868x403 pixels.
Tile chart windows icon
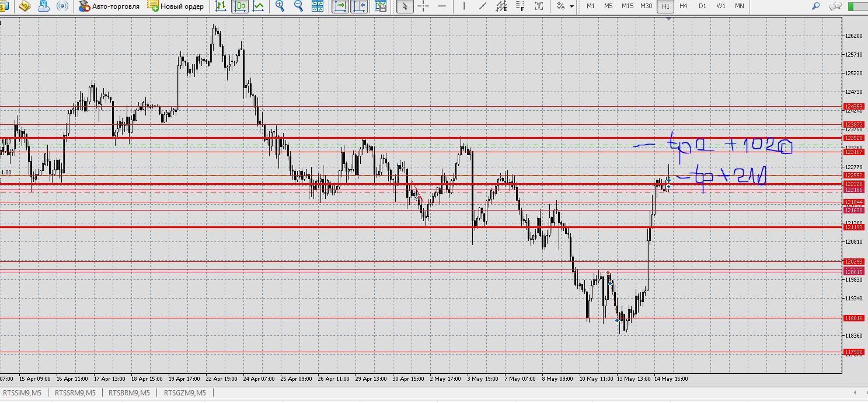click(318, 6)
